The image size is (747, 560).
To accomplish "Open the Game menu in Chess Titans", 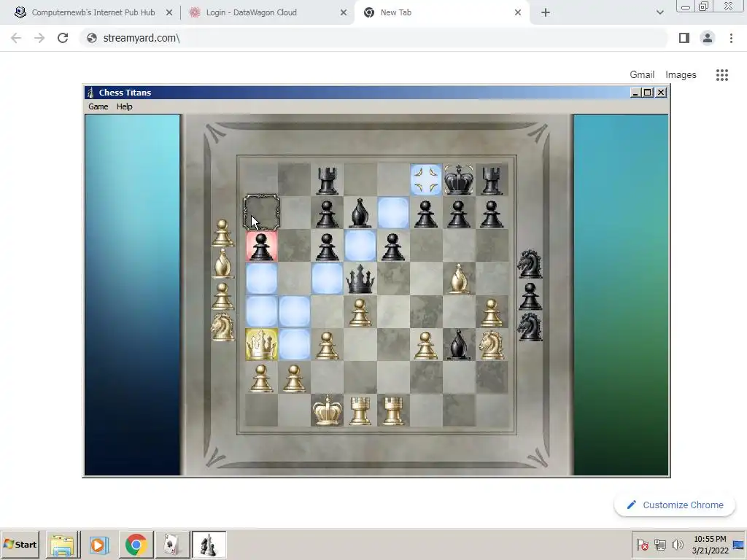I will point(98,106).
